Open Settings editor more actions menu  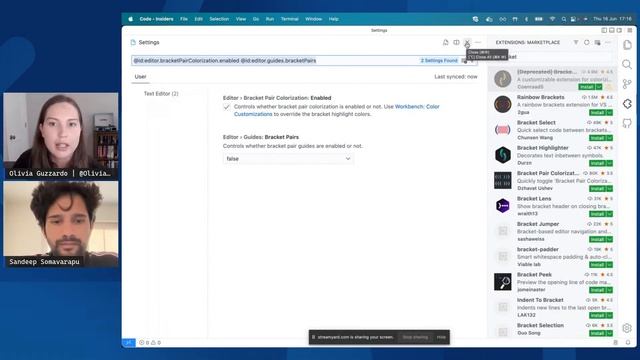pyautogui.click(x=478, y=42)
